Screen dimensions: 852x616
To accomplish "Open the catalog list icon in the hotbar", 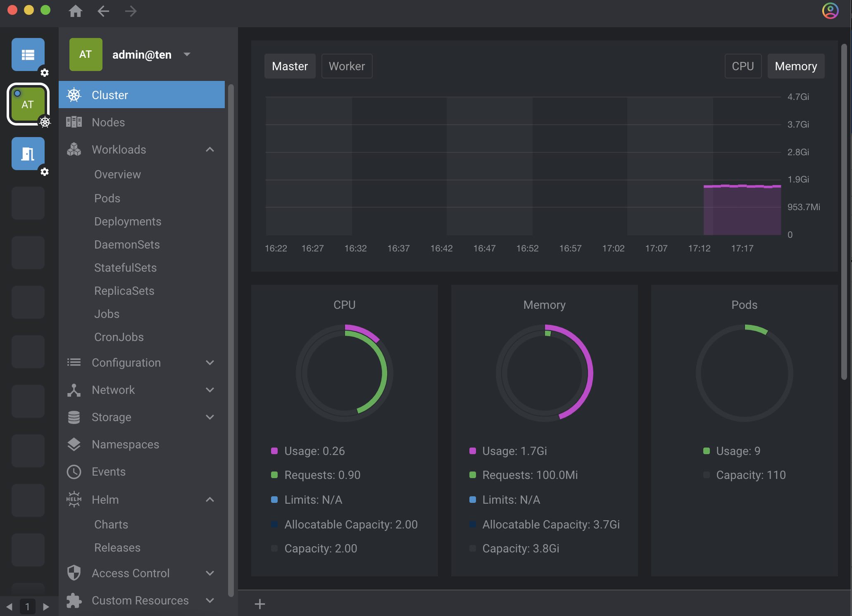I will pos(28,54).
